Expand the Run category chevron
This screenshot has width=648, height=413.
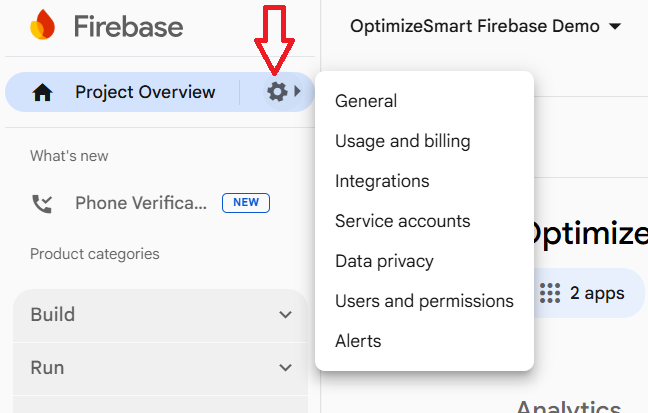[x=285, y=368]
